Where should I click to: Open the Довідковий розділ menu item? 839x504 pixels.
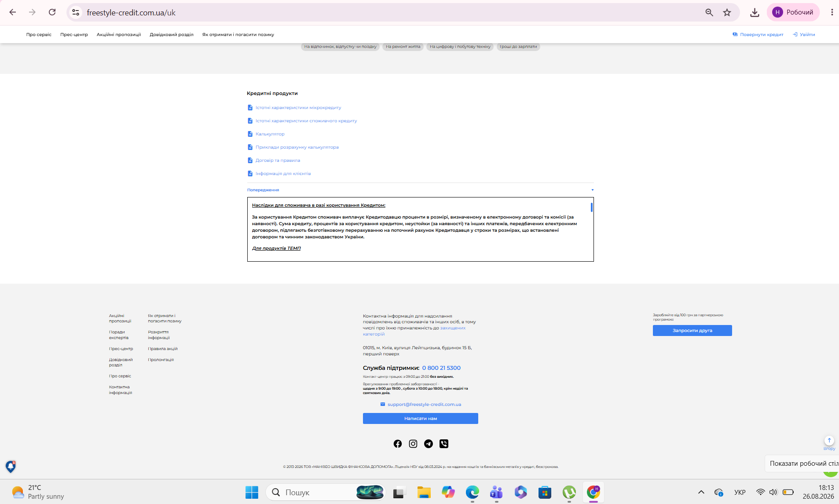point(172,34)
